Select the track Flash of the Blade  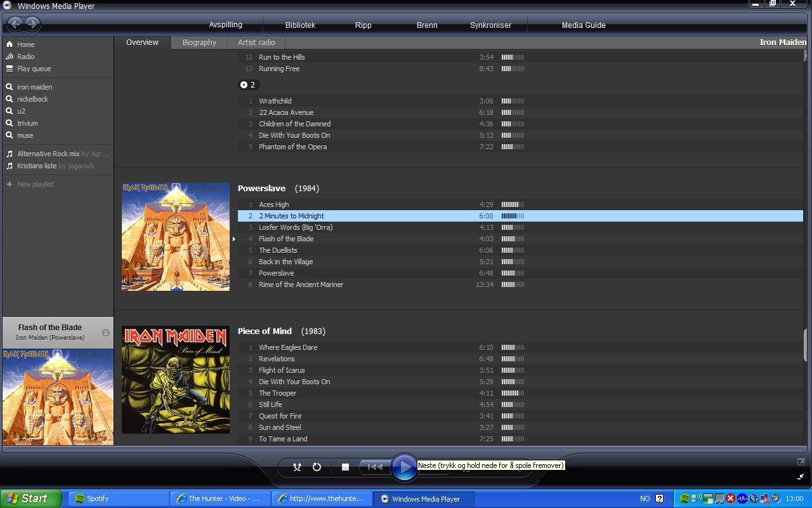(x=520, y=239)
